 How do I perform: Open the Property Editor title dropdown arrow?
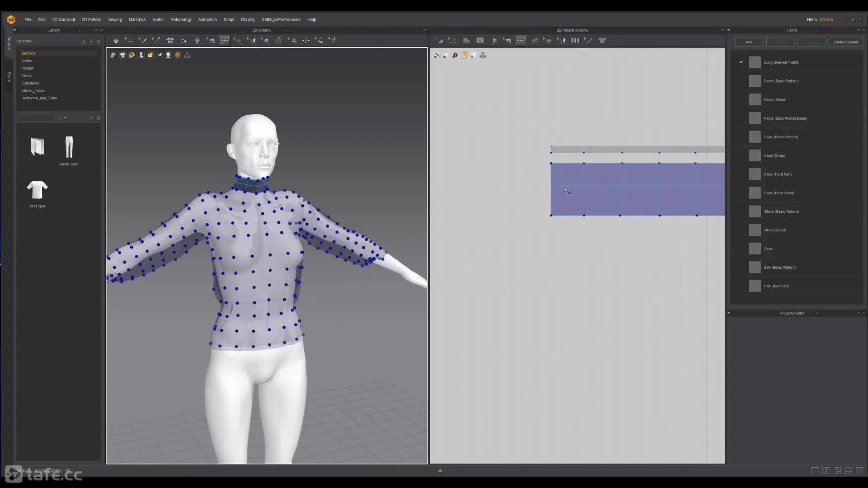[x=817, y=313]
